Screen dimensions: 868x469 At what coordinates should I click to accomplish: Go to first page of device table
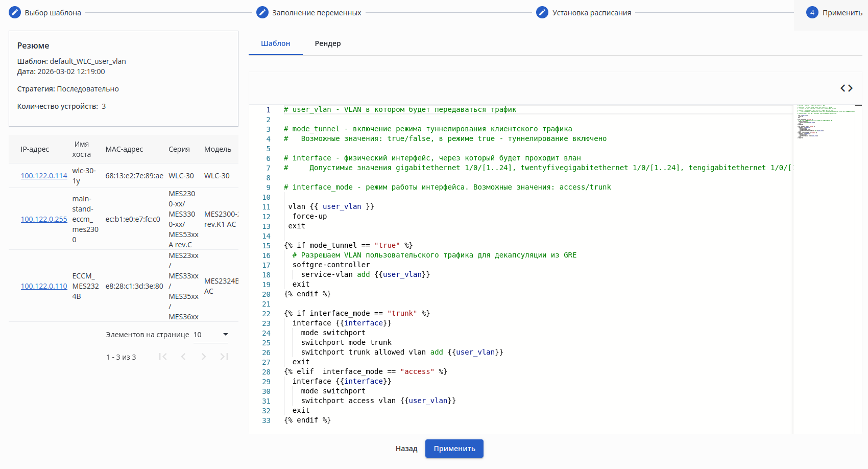[x=163, y=357]
